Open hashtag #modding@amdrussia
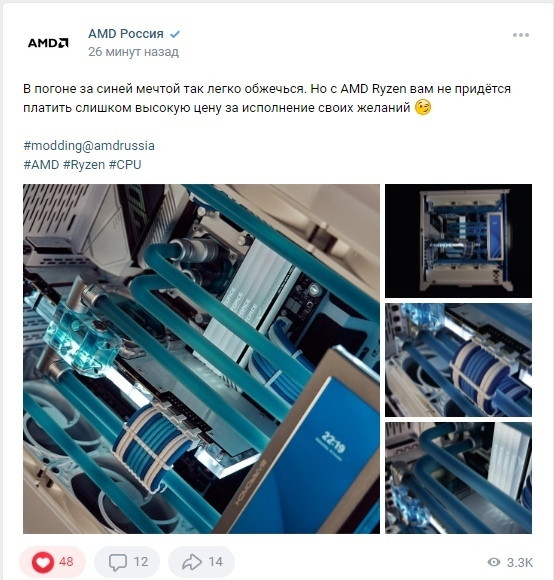Viewport: 554px width, 580px height. click(x=89, y=146)
